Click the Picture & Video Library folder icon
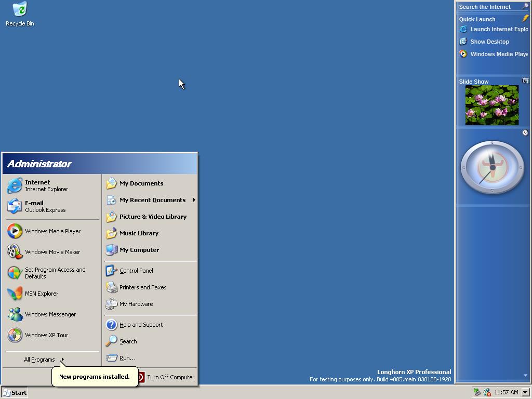 click(x=111, y=217)
